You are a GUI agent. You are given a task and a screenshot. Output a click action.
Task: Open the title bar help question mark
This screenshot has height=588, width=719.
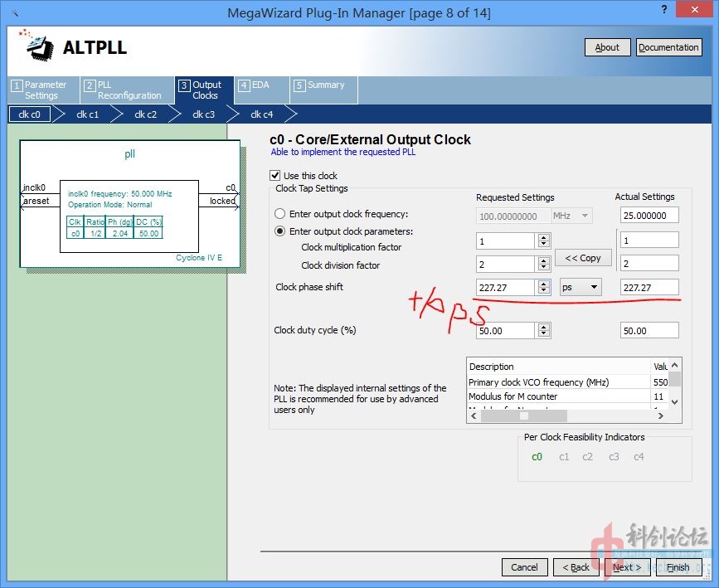[x=664, y=9]
